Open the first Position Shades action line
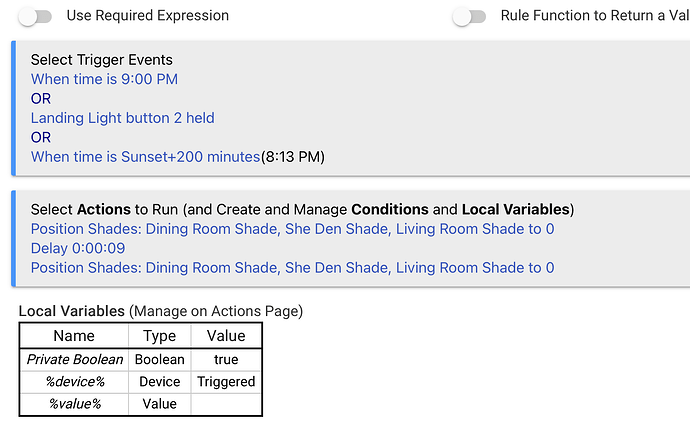Viewport: 690px width, 439px height. pos(292,229)
